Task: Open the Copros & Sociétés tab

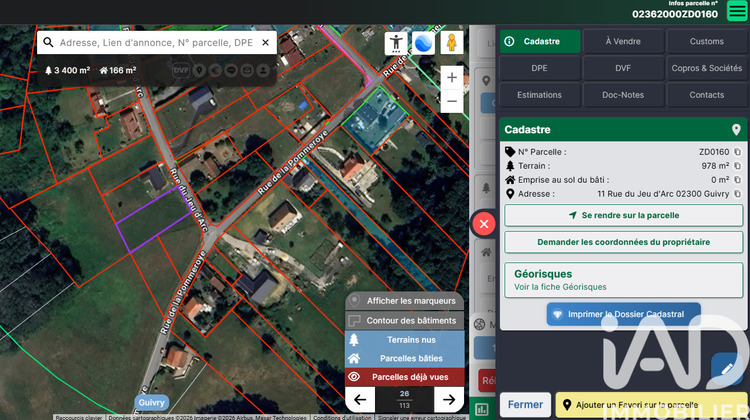Action: [706, 68]
